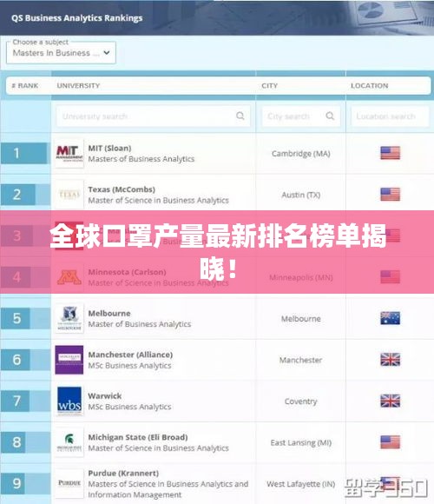The image size is (434, 504).
Task: Click the Minnesota Carlson logo
Action: 69,277
